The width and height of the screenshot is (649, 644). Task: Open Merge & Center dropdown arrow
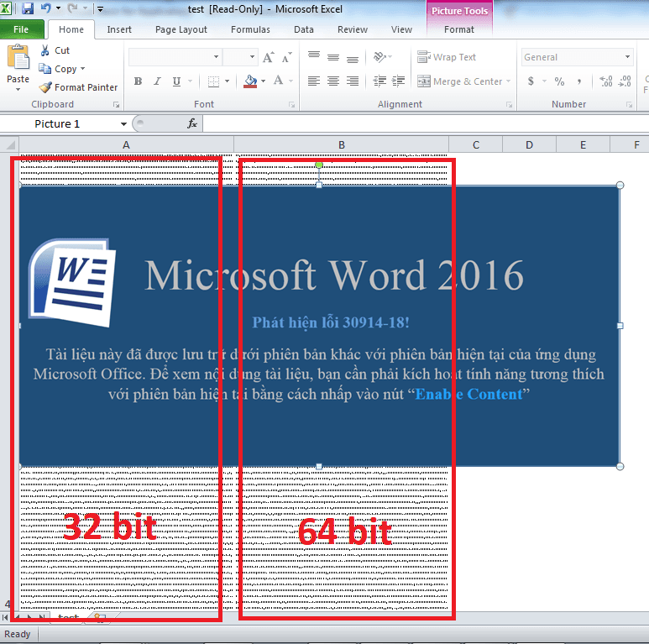[508, 81]
